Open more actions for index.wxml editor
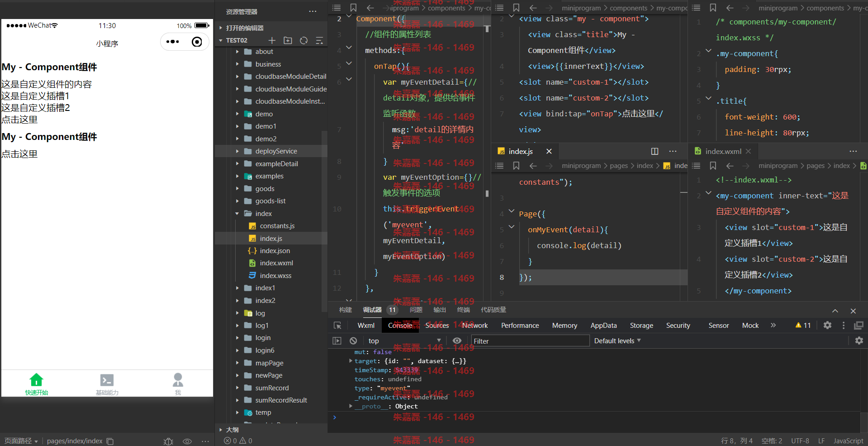This screenshot has width=868, height=446. click(853, 151)
